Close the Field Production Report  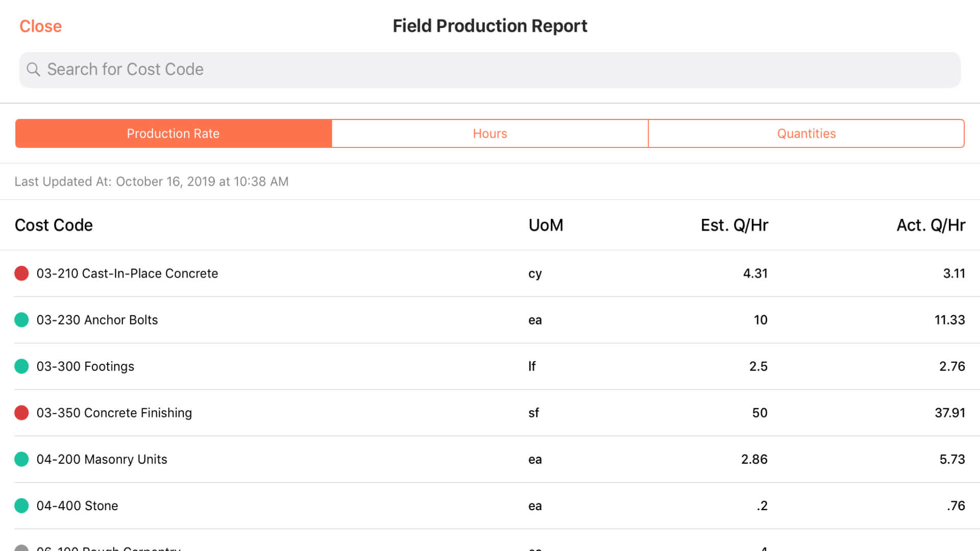coord(40,26)
